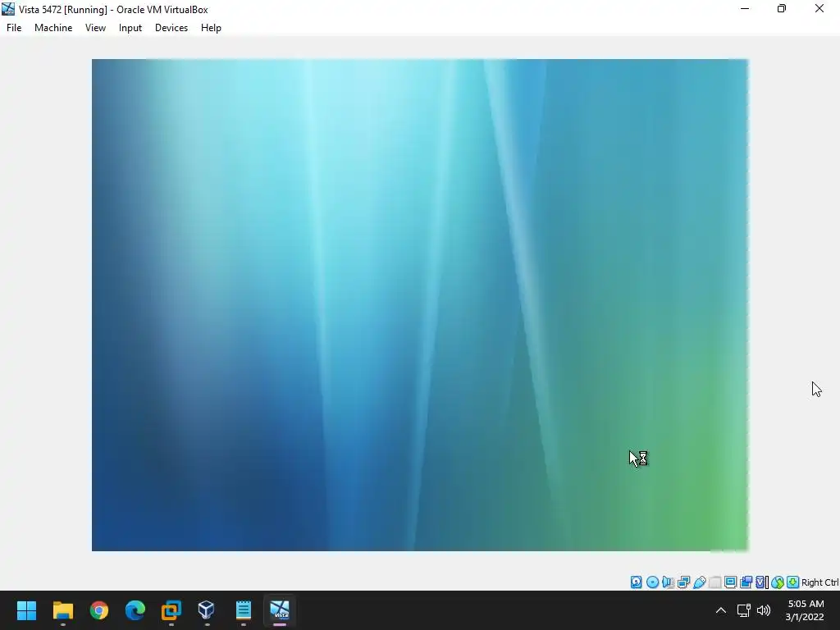This screenshot has width=840, height=630.
Task: Open the File menu
Action: click(14, 28)
